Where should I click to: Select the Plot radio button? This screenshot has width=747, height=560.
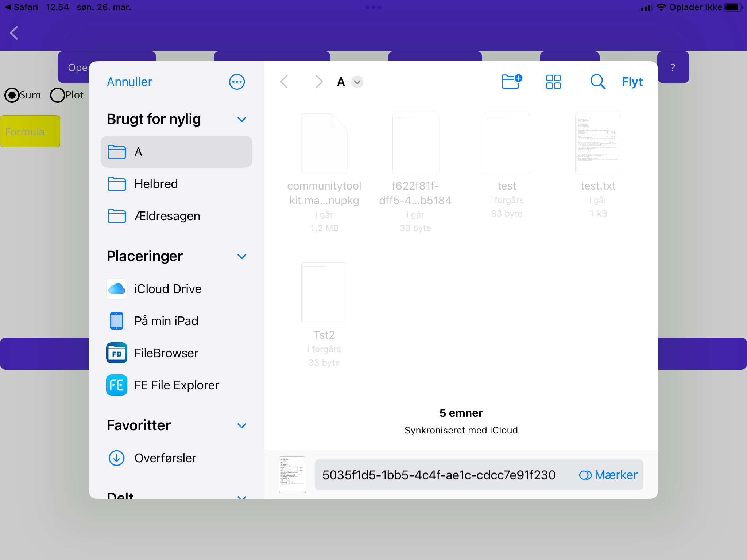pos(58,95)
